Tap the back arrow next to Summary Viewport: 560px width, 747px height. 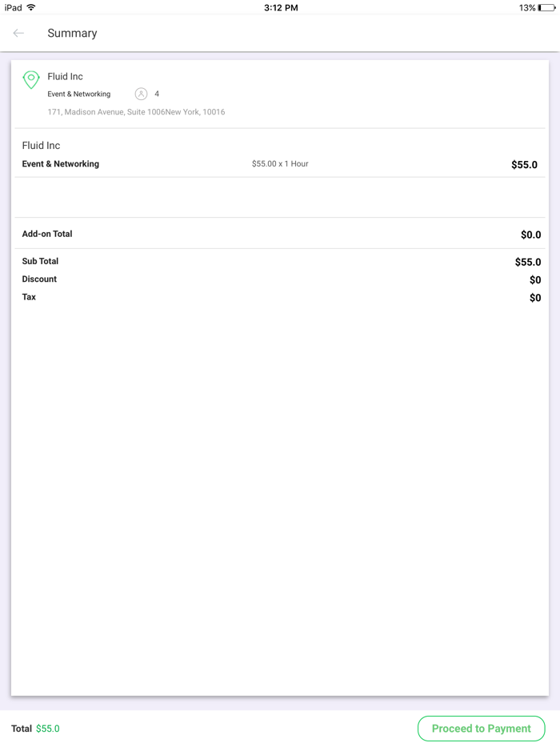(x=18, y=33)
